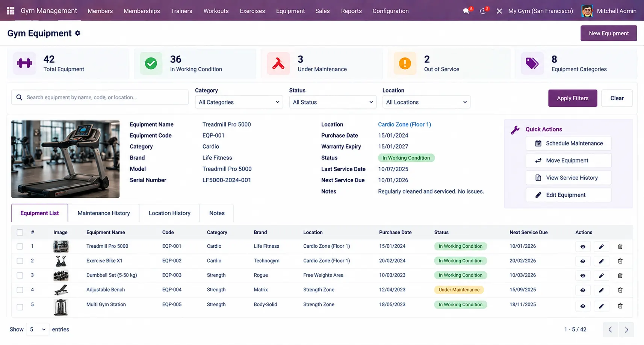Click the Under Maintenance tools icon
This screenshot has height=345, width=644.
(278, 63)
